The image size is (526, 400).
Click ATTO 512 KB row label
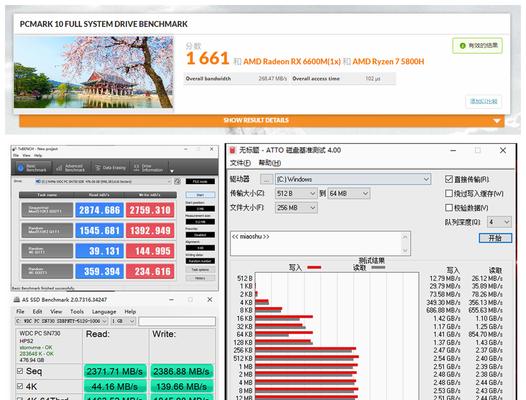click(x=243, y=358)
